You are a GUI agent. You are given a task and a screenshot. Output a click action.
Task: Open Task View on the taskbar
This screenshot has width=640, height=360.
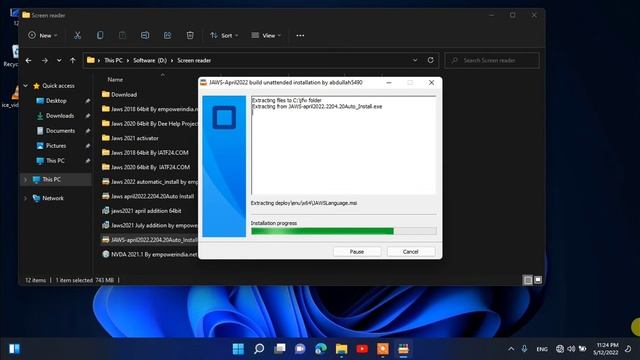point(280,349)
